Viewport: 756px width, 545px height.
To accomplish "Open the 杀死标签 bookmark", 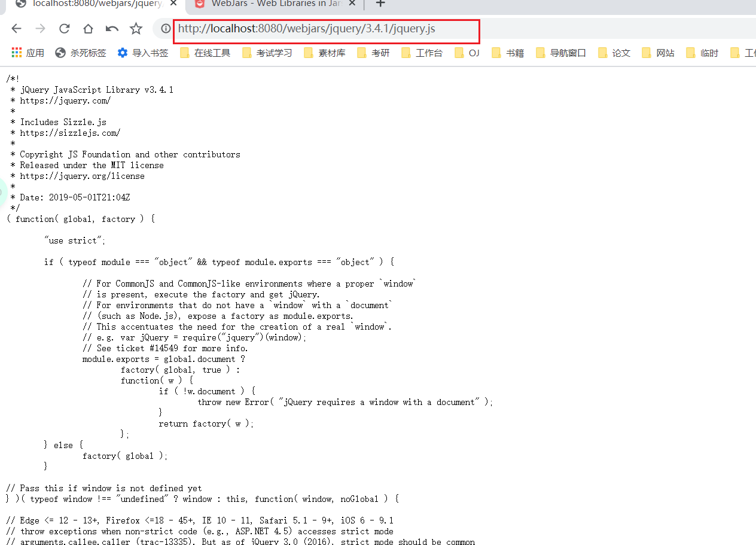I will pos(81,53).
